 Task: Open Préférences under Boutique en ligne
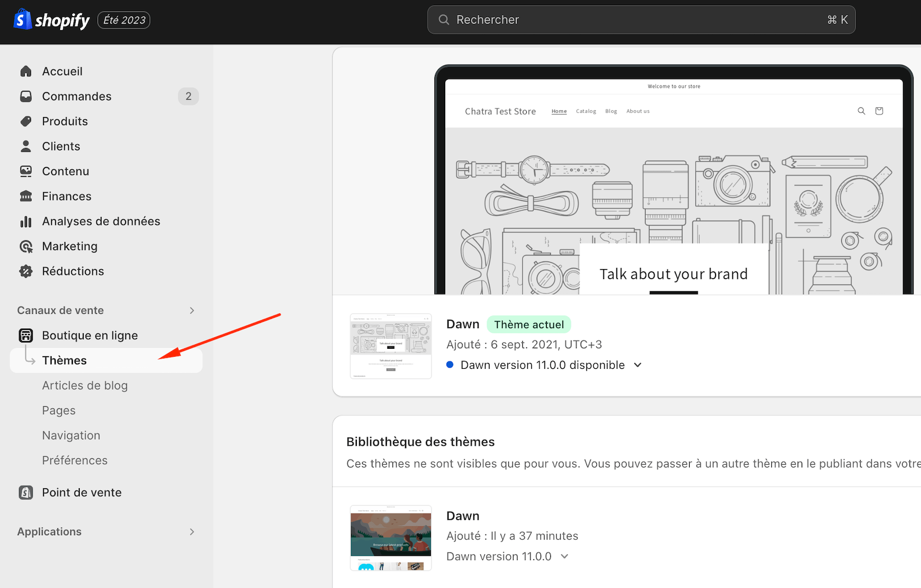(75, 461)
